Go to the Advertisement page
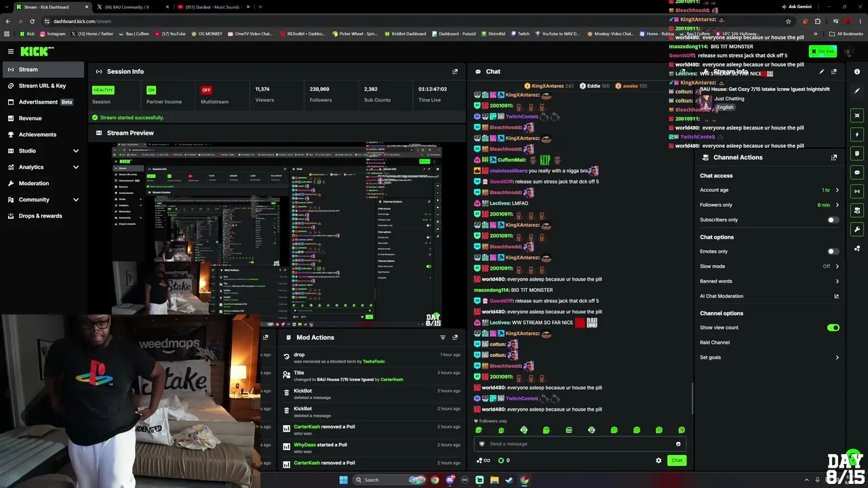 43,102
